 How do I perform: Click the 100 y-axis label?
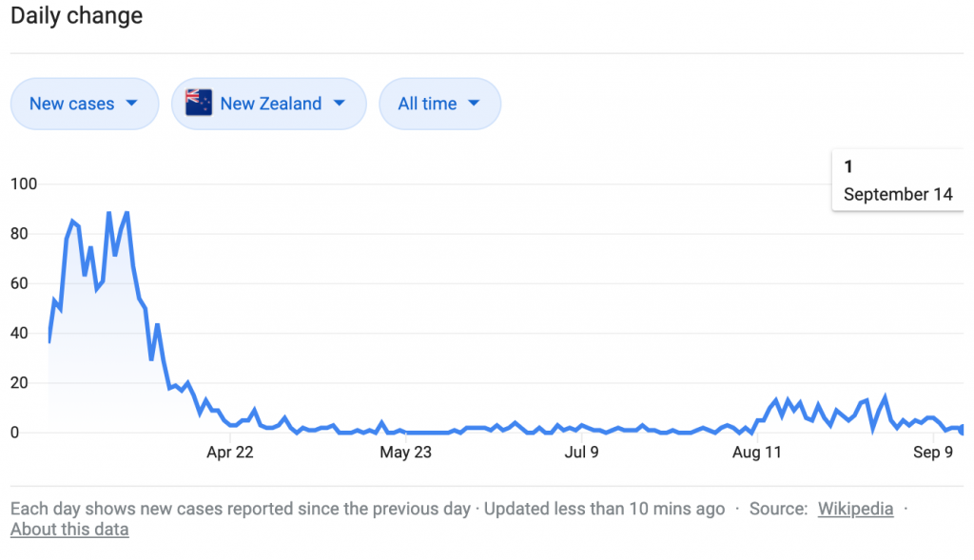pos(24,183)
